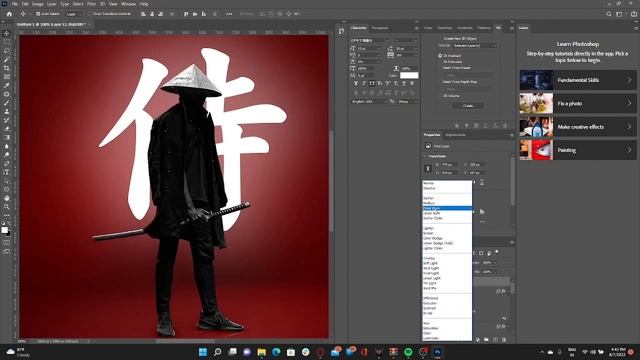Choose Soft Light blend mode
The width and height of the screenshot is (640, 360).
(x=447, y=263)
